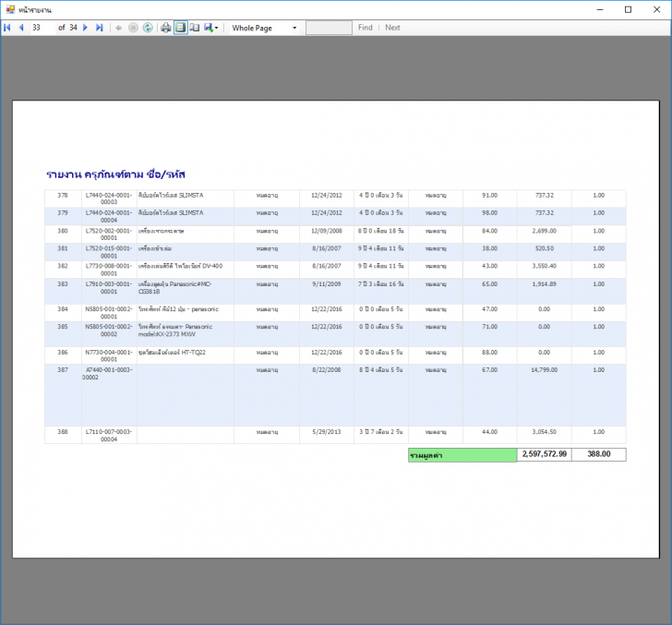Go to the previous report page
The width and height of the screenshot is (672, 625).
click(20, 28)
